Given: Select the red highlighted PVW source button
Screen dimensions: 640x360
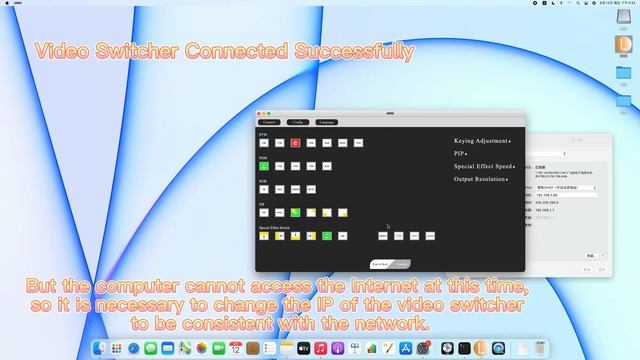Looking at the screenshot, I should tap(295, 143).
